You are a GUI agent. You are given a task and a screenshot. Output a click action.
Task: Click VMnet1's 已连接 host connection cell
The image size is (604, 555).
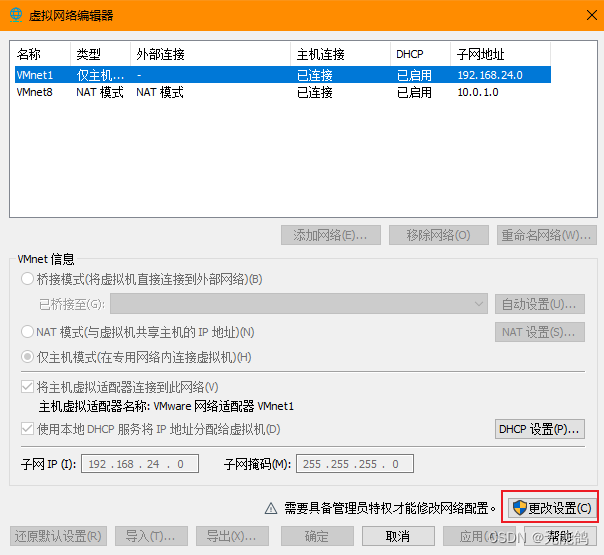(x=315, y=75)
